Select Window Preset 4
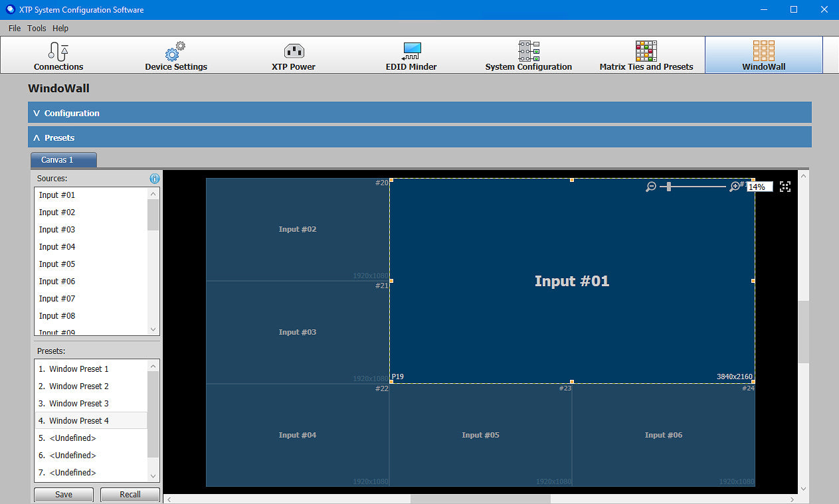 click(91, 421)
